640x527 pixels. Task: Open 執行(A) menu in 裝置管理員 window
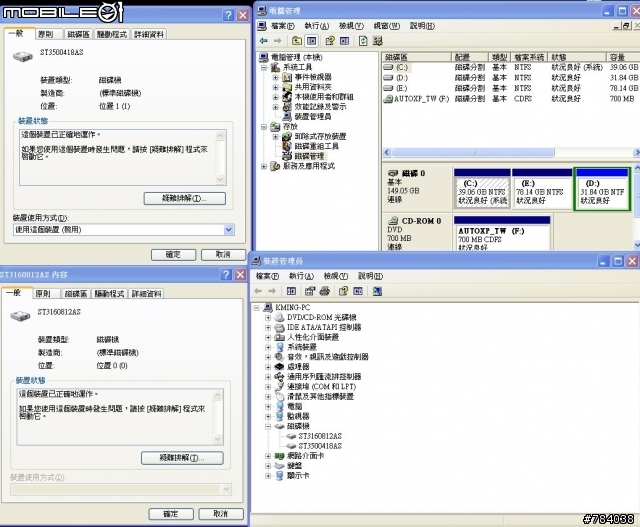pyautogui.click(x=301, y=276)
